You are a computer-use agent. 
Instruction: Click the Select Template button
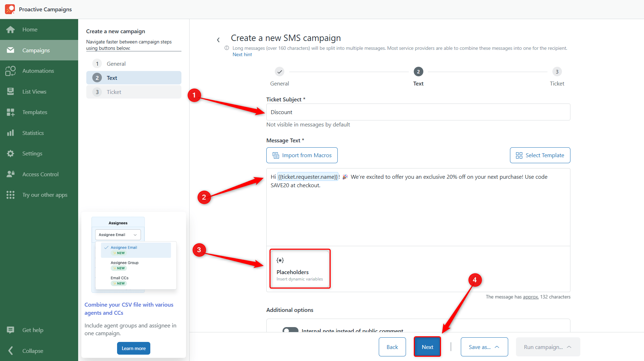click(x=540, y=155)
